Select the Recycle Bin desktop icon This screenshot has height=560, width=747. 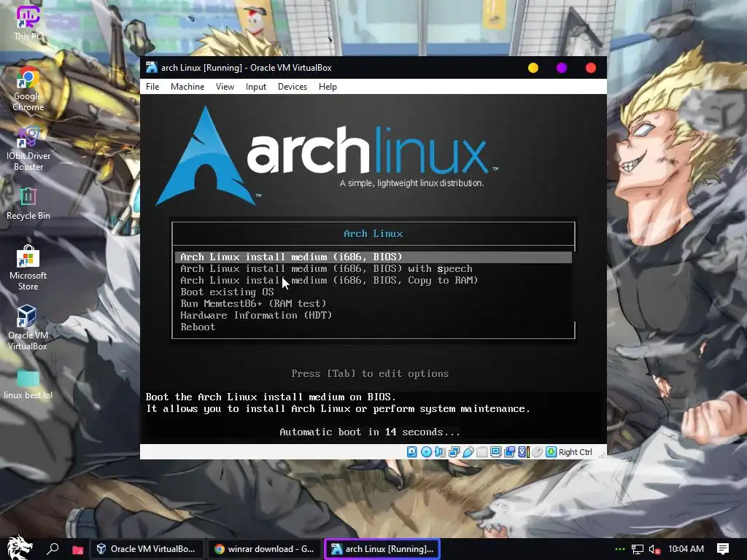pyautogui.click(x=28, y=203)
